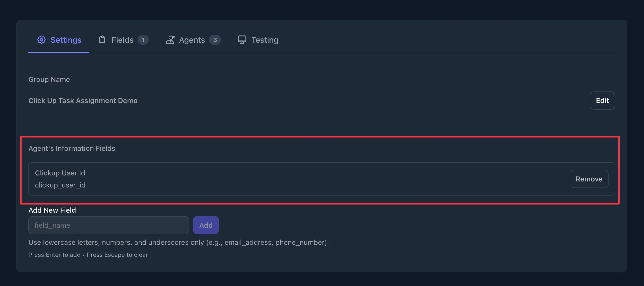The image size is (644, 286).
Task: Edit the group name
Action: coord(602,100)
